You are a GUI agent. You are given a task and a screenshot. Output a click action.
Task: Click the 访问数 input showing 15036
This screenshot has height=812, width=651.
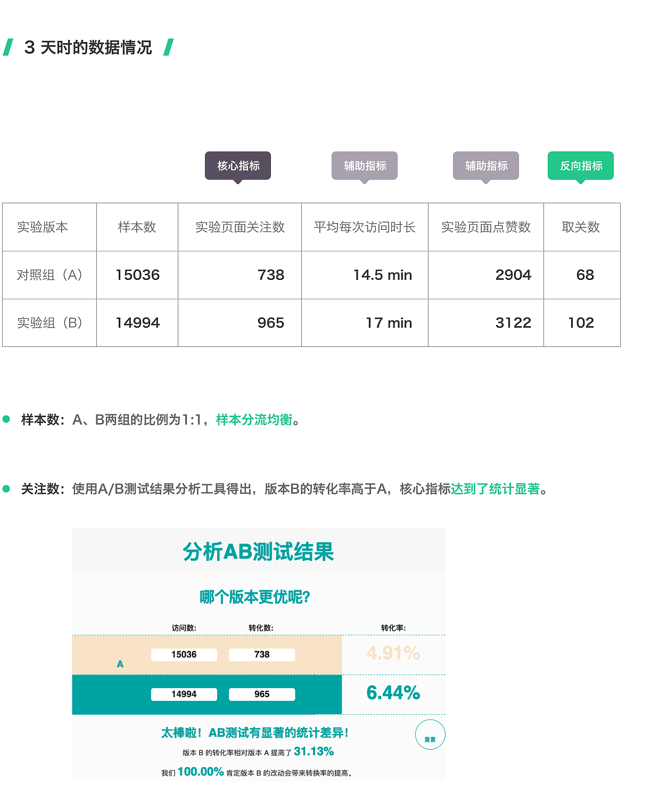[185, 655]
